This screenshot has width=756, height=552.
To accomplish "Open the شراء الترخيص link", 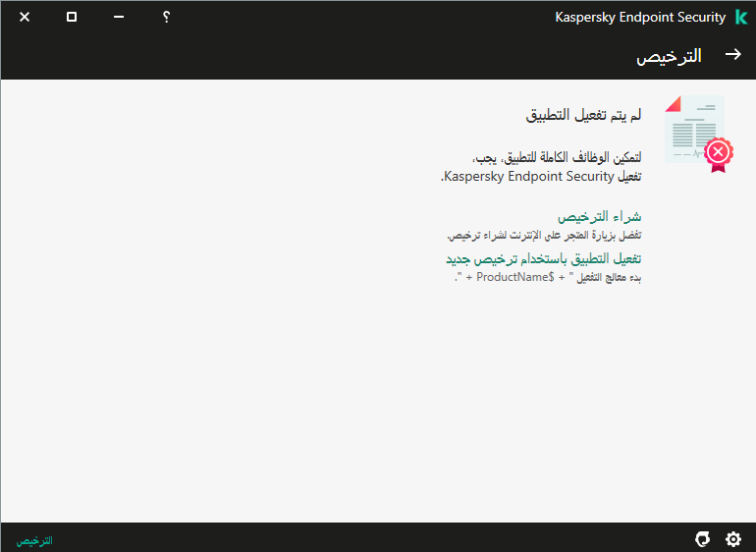I will pyautogui.click(x=599, y=217).
